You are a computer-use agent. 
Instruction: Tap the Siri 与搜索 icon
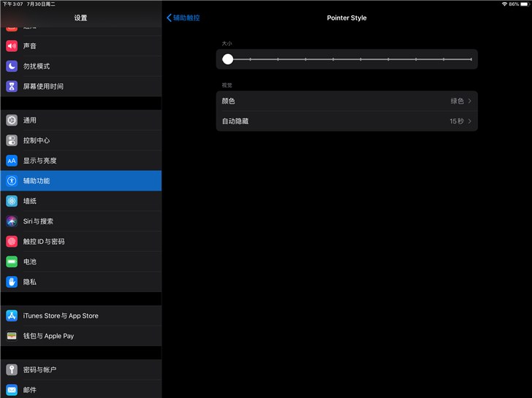point(12,221)
